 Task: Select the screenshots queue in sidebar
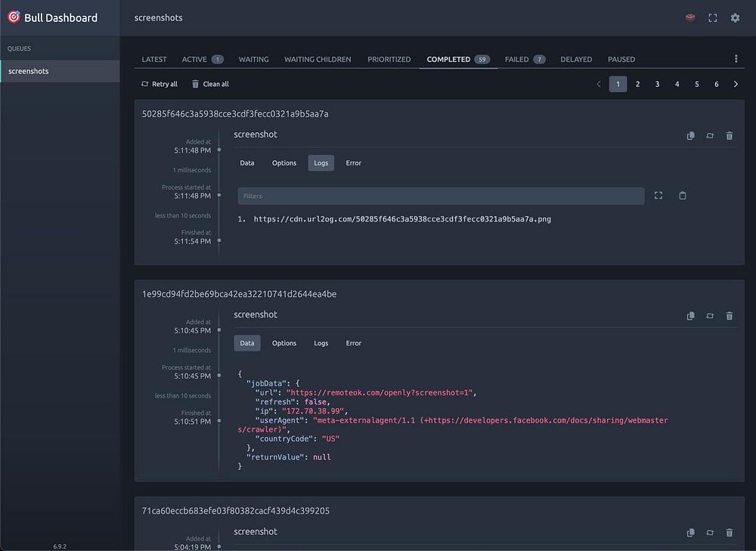tap(60, 71)
